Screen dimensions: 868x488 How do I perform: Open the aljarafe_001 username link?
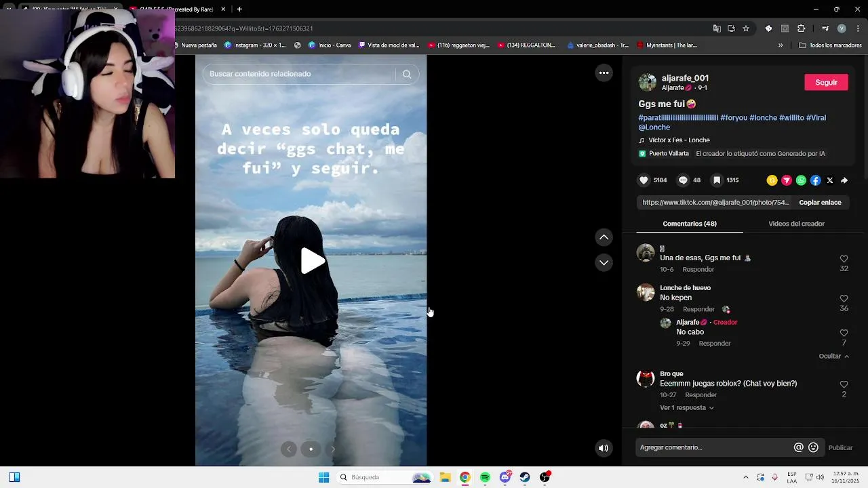pyautogui.click(x=685, y=78)
